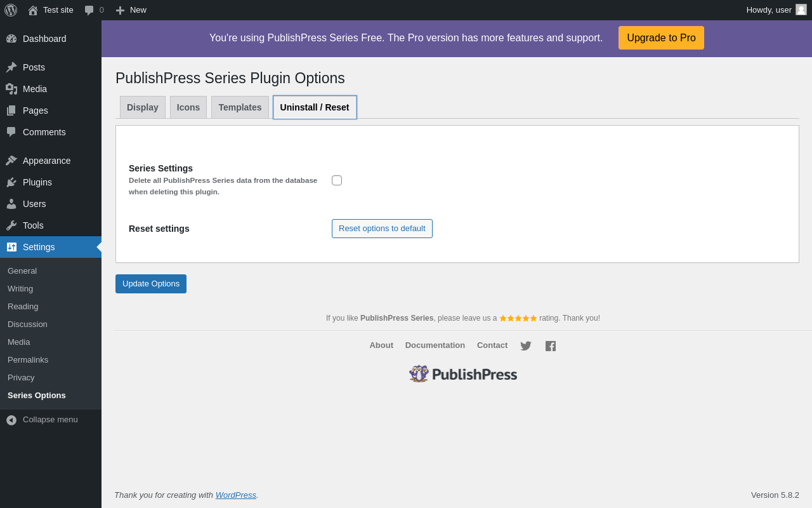Viewport: 812px width, 508px height.
Task: Open PublishPress Twitter icon link
Action: (x=526, y=346)
